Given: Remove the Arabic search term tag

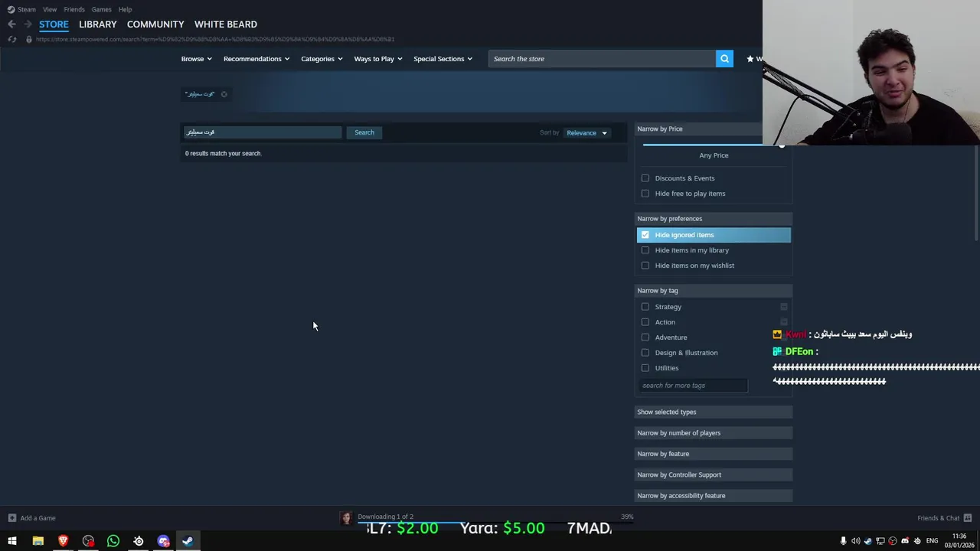Looking at the screenshot, I should 224,94.
